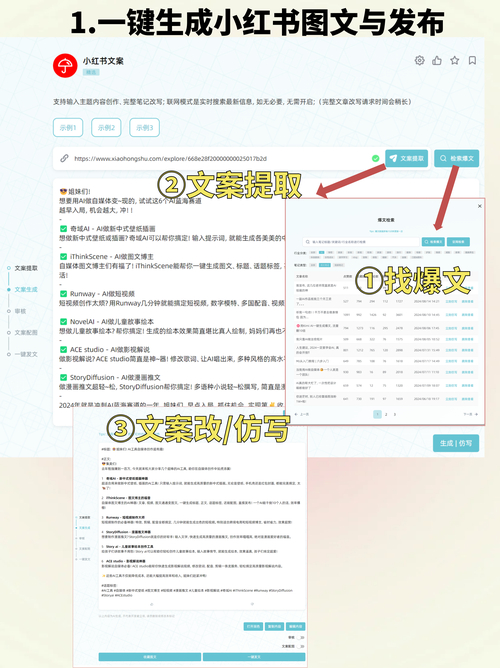Favorite with the star icon
The image size is (500, 668).
pos(455,60)
